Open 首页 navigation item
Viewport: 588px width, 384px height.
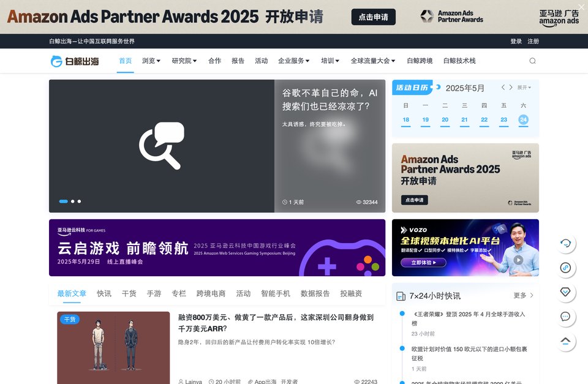click(x=125, y=61)
